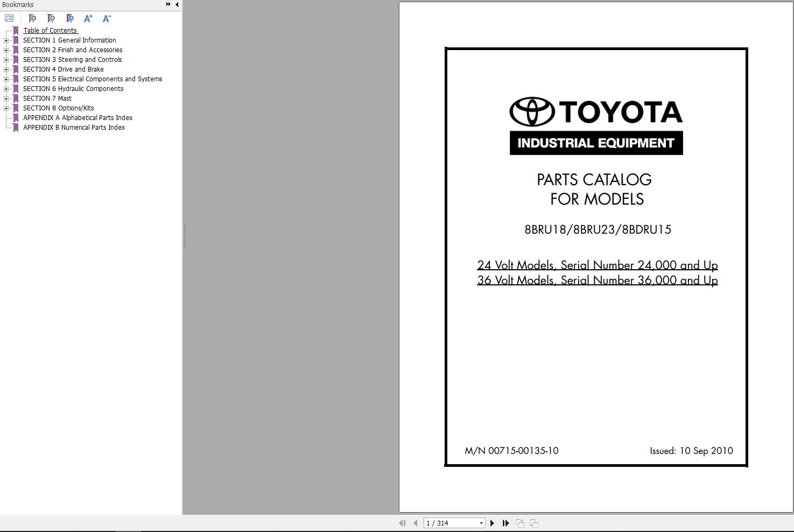Expand SECTION 5 Electrical Components and Systems

[6, 79]
